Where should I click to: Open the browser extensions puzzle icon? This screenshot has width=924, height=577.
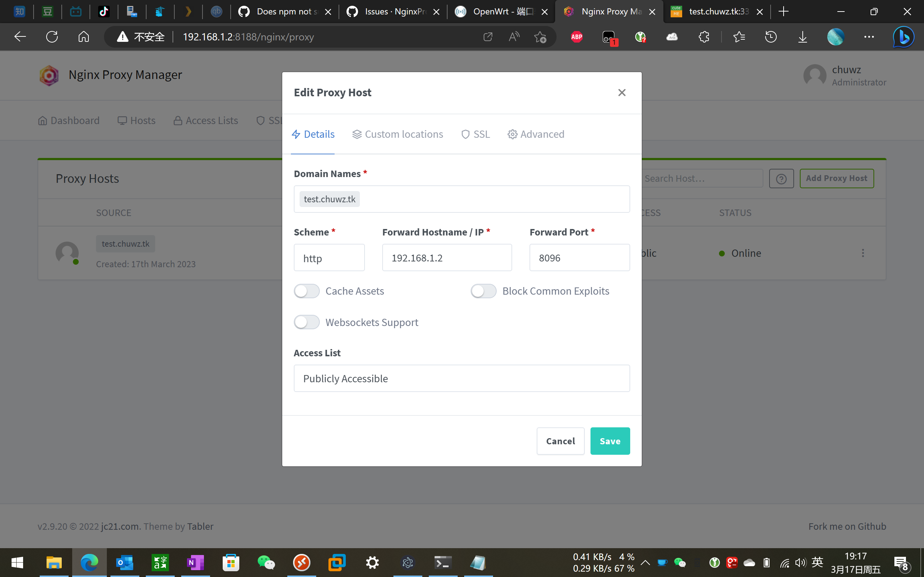click(704, 37)
